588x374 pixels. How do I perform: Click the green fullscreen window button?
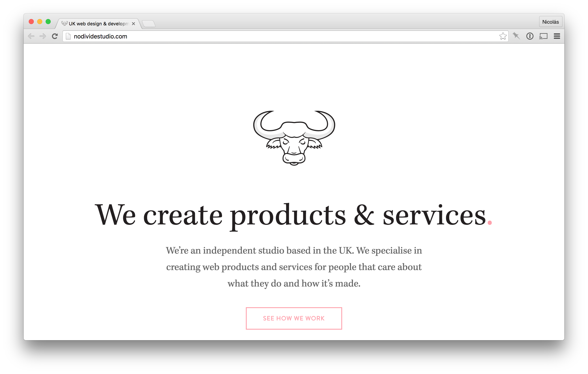(x=48, y=22)
